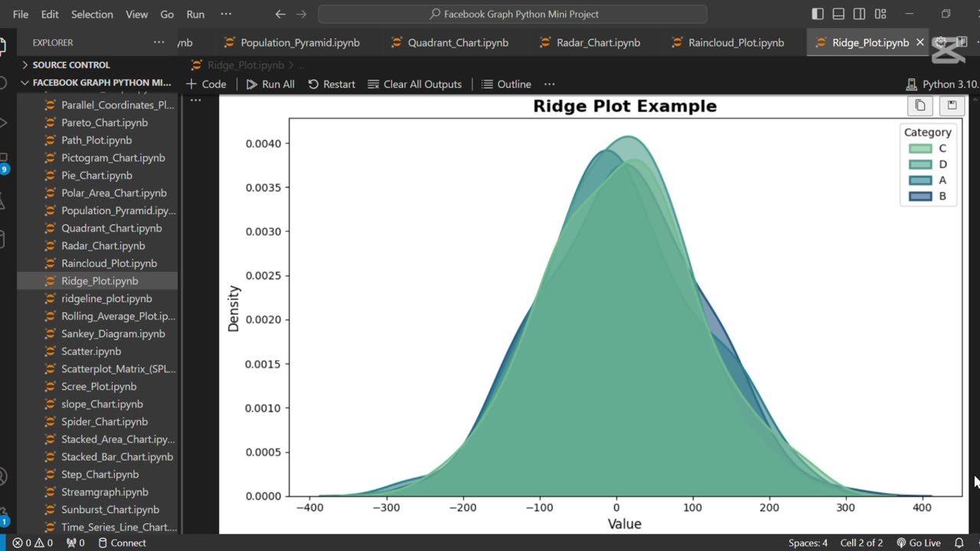This screenshot has height=551, width=980.
Task: Start Go Live server
Action: (x=918, y=543)
